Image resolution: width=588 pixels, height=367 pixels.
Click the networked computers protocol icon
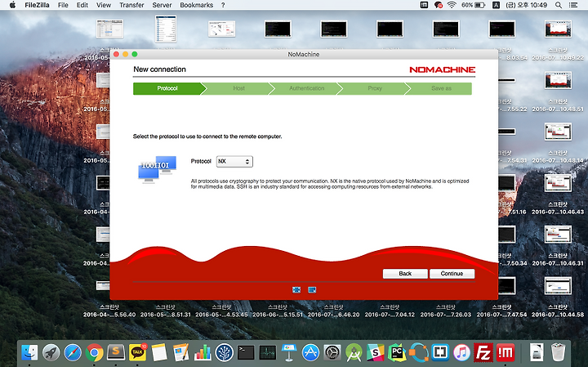tap(157, 169)
